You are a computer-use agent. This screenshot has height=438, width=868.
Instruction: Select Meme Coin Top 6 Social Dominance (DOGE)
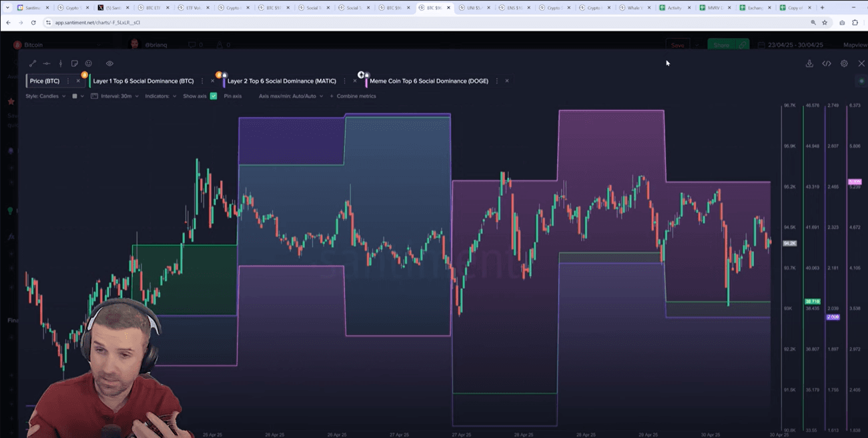(429, 81)
